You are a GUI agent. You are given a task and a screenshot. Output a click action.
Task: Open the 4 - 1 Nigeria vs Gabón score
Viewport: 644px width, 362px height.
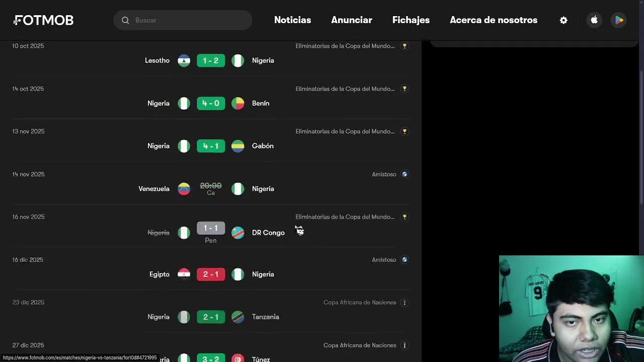[211, 146]
